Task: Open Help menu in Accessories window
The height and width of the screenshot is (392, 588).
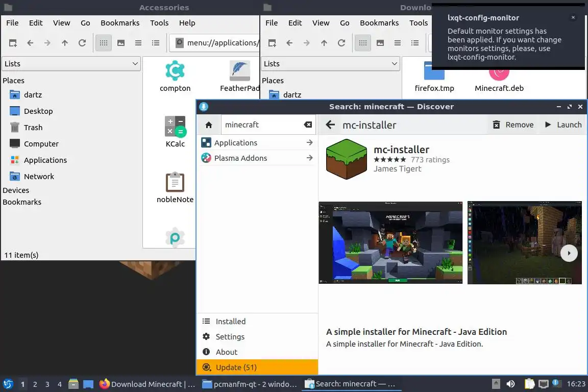Action: pyautogui.click(x=187, y=23)
